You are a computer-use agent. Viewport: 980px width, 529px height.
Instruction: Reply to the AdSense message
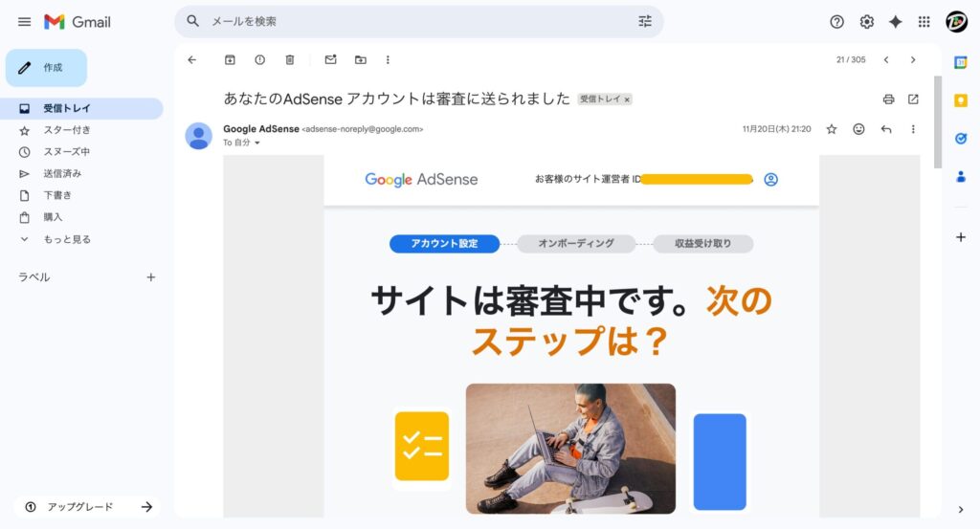tap(886, 129)
